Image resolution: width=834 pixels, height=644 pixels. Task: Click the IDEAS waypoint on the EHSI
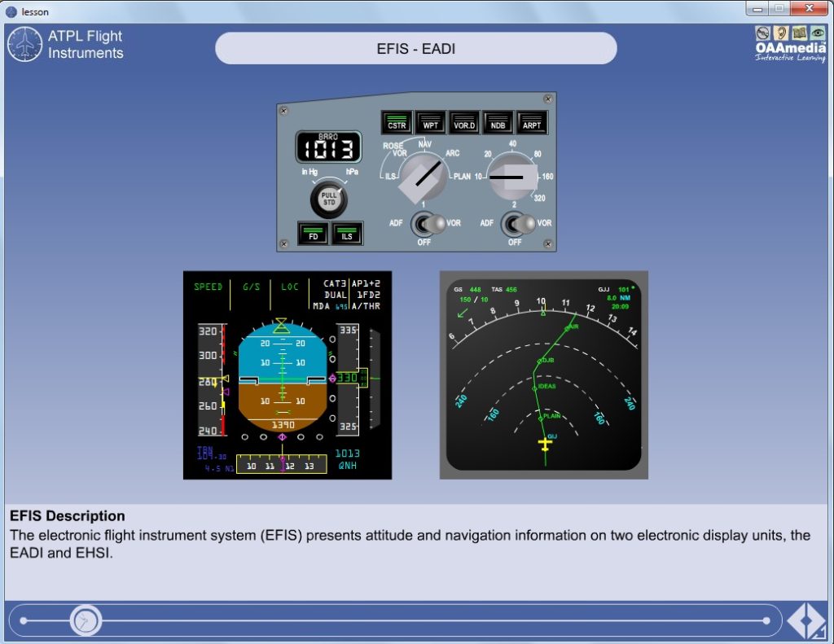[546, 386]
